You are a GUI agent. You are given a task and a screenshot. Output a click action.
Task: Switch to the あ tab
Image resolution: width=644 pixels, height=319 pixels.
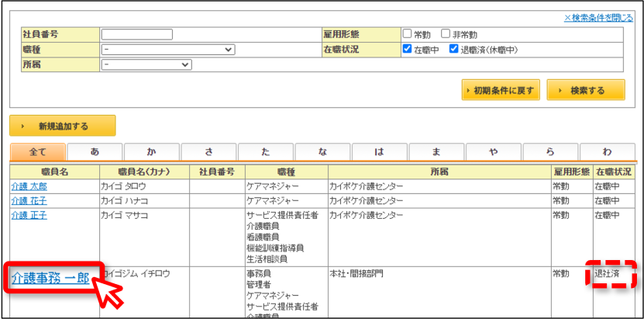(95, 151)
